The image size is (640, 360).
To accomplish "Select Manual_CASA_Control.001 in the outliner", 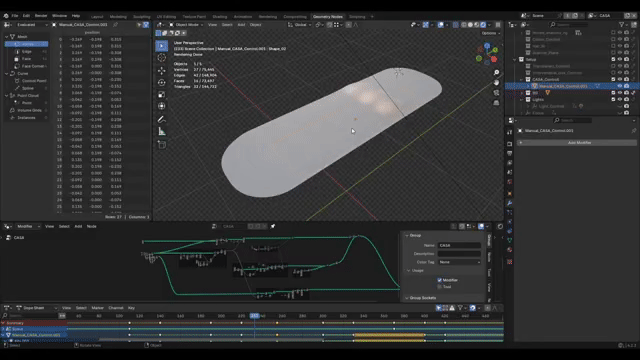I will 563,86.
